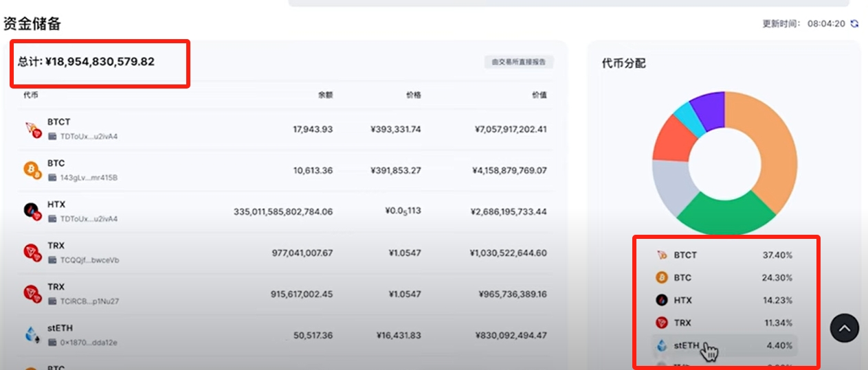Click the balance 17,943.93

coord(313,129)
